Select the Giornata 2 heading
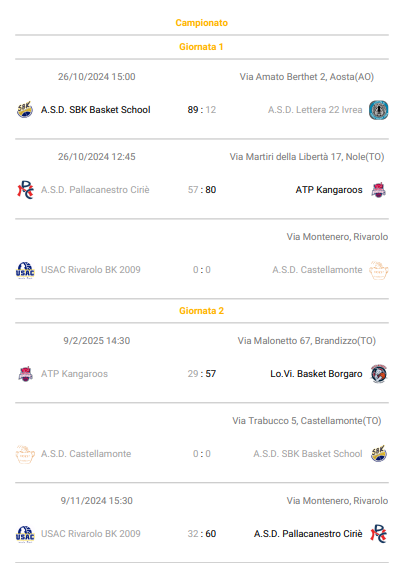409x566 pixels. [201, 311]
